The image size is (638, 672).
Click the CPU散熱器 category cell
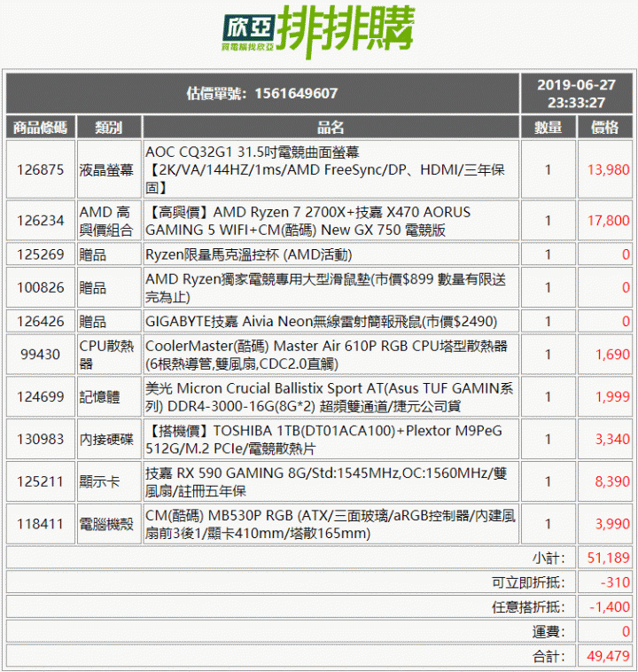tap(109, 355)
